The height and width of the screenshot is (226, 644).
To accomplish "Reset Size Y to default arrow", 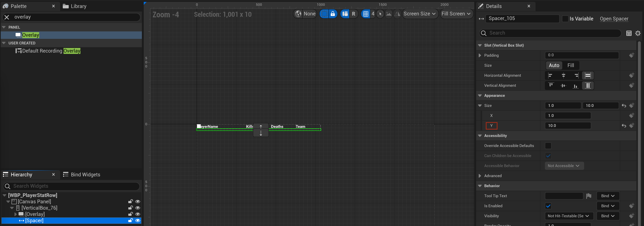I will tap(624, 126).
